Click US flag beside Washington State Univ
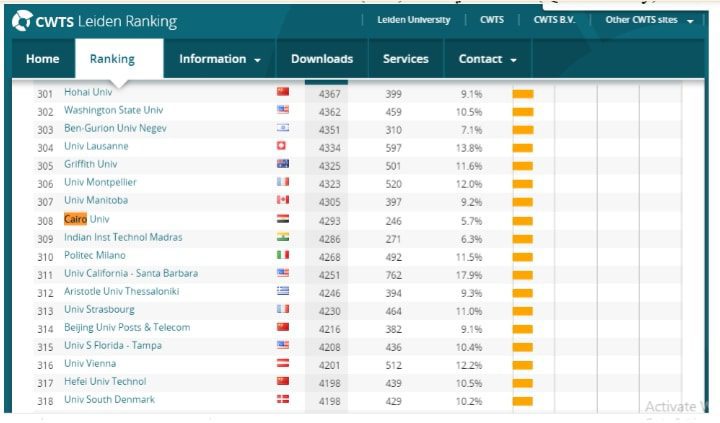 pos(283,110)
